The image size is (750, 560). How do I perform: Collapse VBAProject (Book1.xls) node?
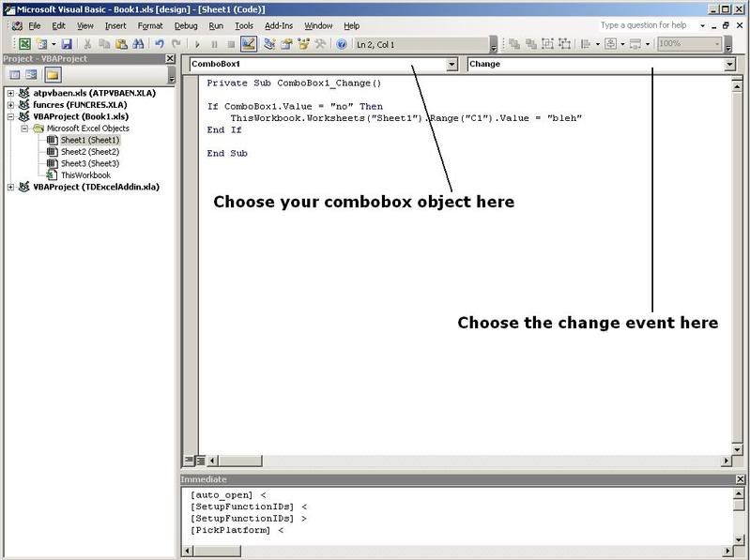click(10, 116)
